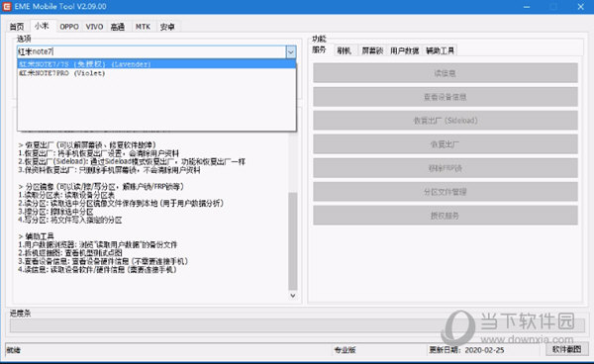Collapse the model dropdown arrow
The height and width of the screenshot is (364, 594).
(x=291, y=51)
